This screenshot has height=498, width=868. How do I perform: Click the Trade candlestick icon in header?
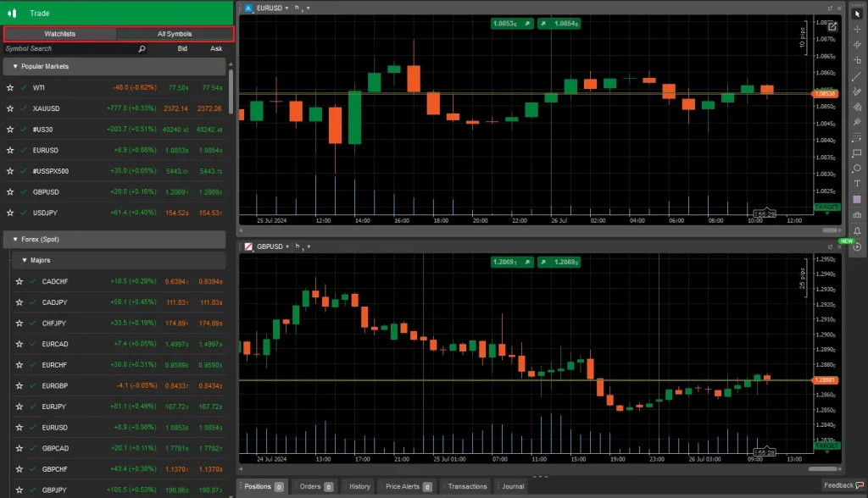(12, 13)
